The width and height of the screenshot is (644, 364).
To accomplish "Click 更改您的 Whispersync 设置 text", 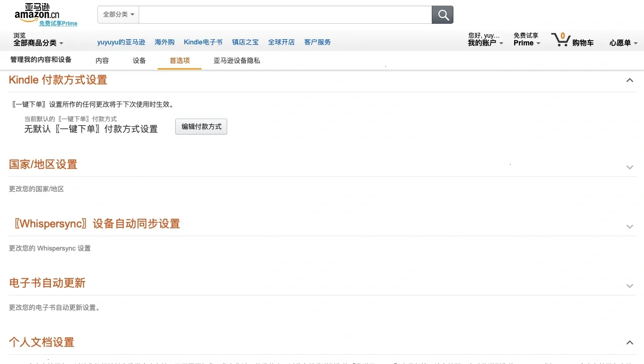I will tap(50, 249).
